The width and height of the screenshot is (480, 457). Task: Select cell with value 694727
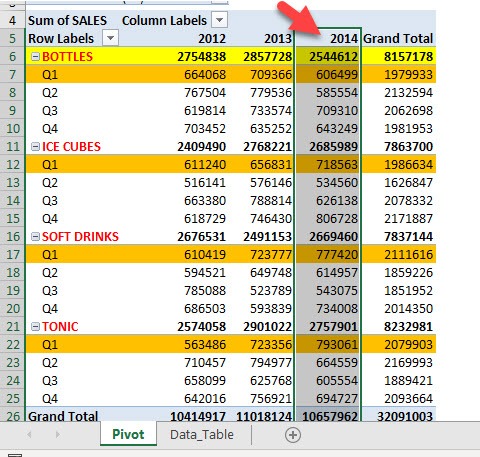tap(337, 399)
